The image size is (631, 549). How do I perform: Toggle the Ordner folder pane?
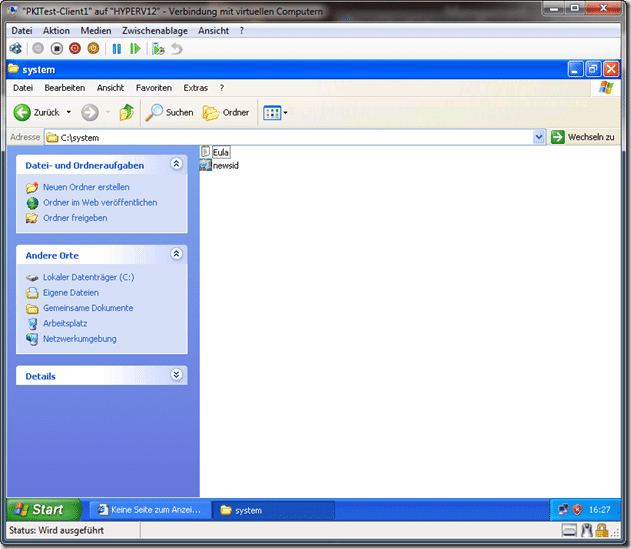[x=226, y=113]
